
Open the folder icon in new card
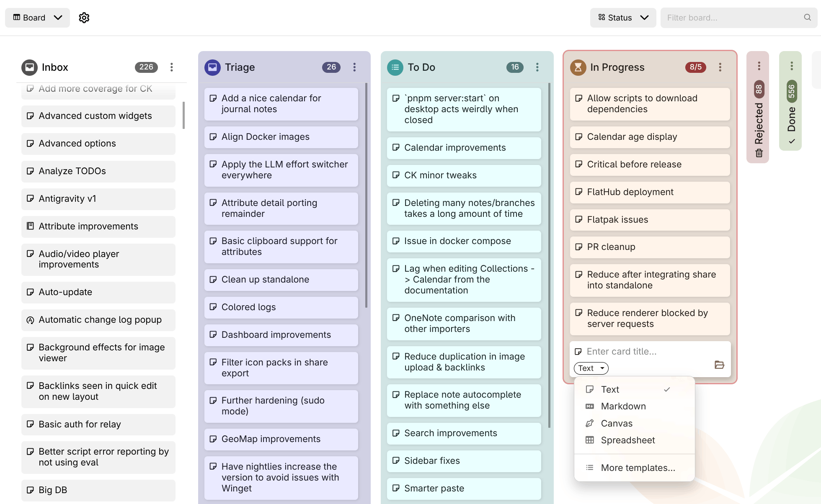(x=719, y=365)
